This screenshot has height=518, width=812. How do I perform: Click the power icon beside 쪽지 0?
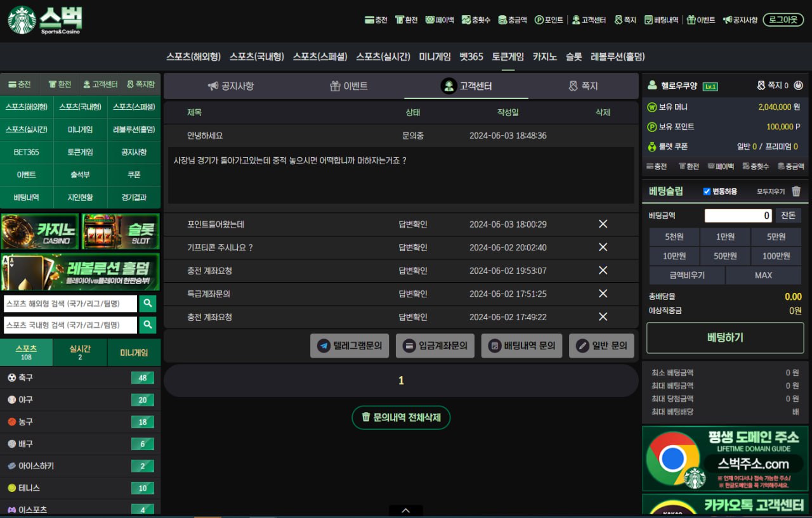pos(798,86)
